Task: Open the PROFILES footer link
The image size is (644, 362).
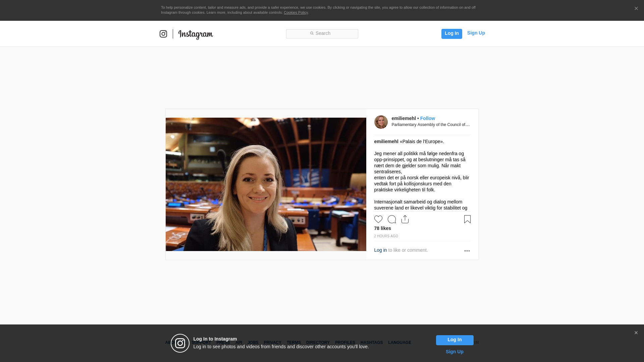Action: pyautogui.click(x=345, y=343)
